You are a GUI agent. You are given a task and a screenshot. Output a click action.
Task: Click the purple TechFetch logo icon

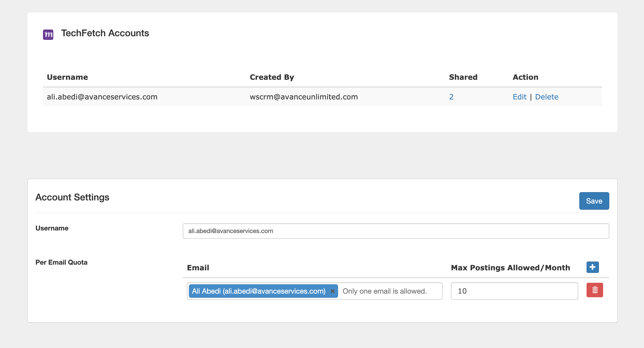[x=48, y=34]
